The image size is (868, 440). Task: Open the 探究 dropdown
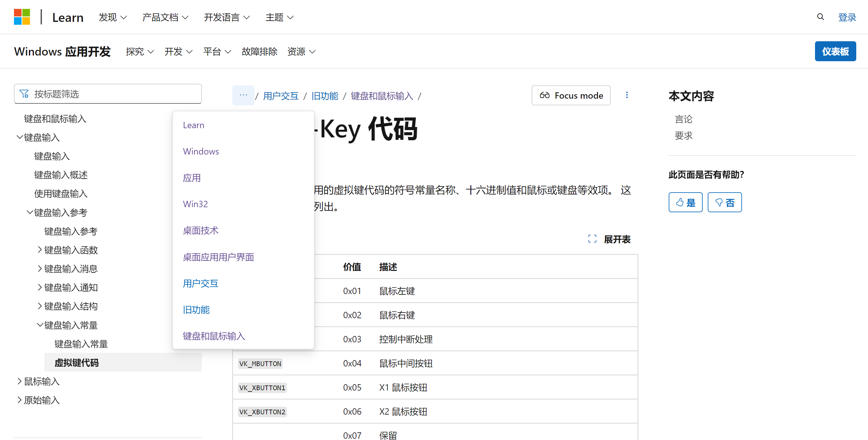(140, 51)
